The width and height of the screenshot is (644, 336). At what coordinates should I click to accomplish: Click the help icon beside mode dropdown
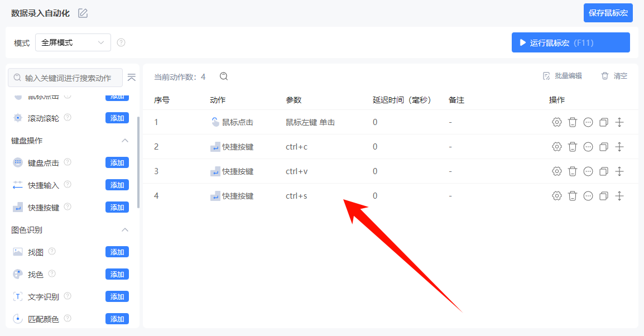(x=121, y=42)
